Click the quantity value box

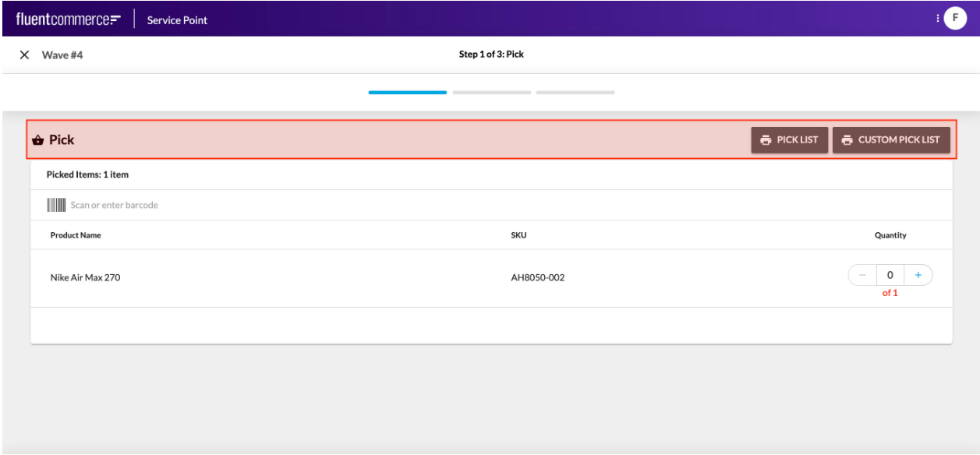point(890,275)
